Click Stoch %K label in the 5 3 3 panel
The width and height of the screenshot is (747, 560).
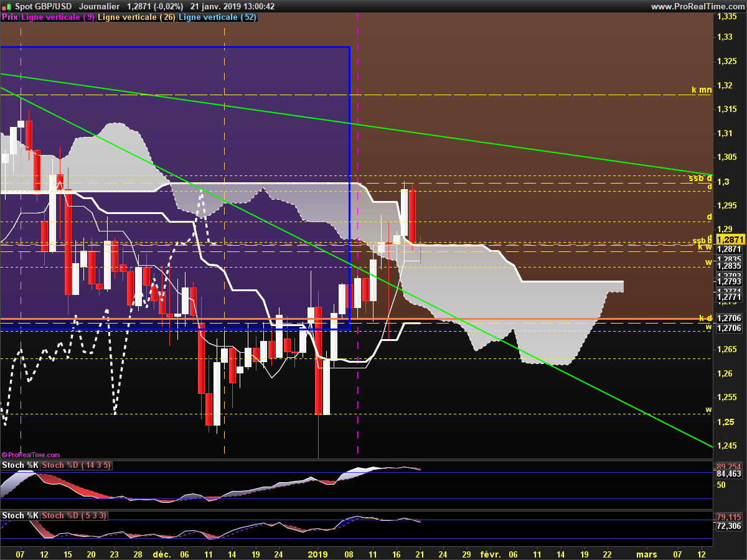pos(20,516)
